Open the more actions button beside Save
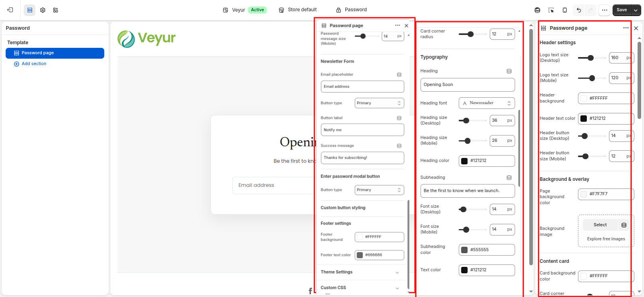644x297 pixels. coord(605,10)
